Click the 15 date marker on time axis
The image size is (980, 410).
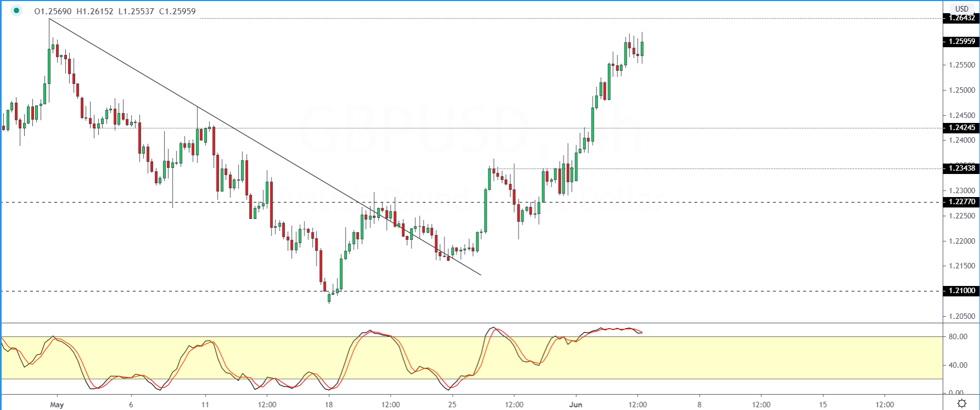[823, 405]
